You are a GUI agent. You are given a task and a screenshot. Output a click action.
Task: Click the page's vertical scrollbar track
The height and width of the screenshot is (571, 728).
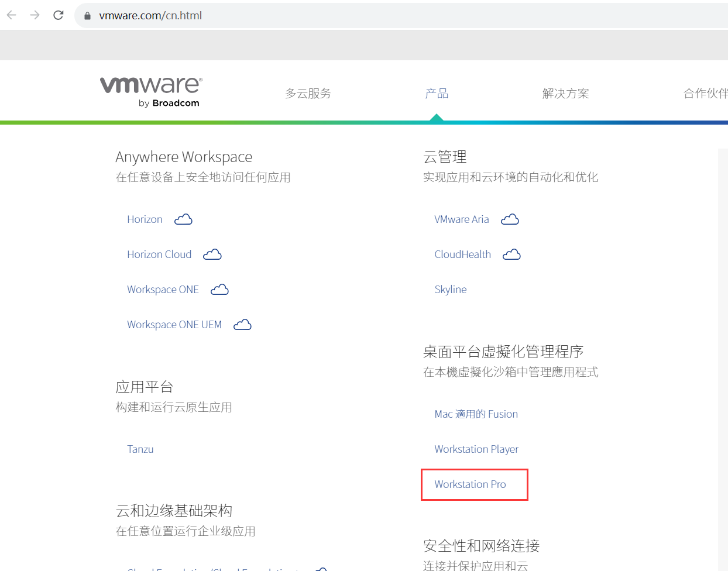click(x=723, y=360)
